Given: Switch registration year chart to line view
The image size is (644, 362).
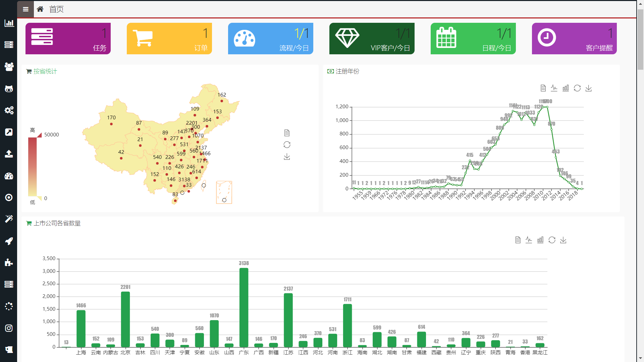Looking at the screenshot, I should [554, 88].
